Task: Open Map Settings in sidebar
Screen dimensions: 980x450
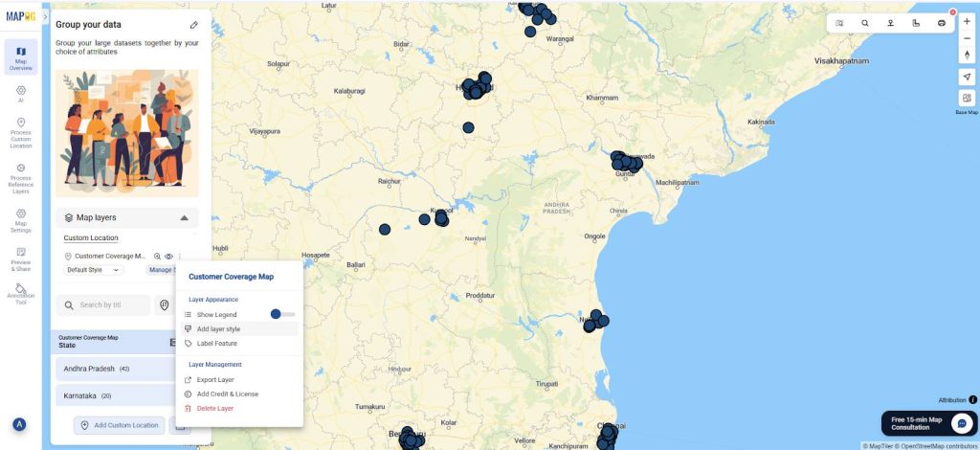Action: 21,220
